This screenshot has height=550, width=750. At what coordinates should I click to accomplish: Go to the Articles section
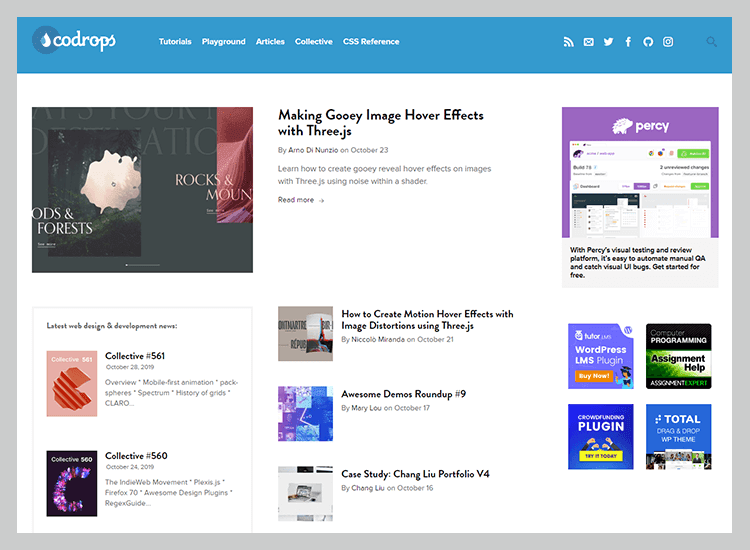pyautogui.click(x=270, y=42)
